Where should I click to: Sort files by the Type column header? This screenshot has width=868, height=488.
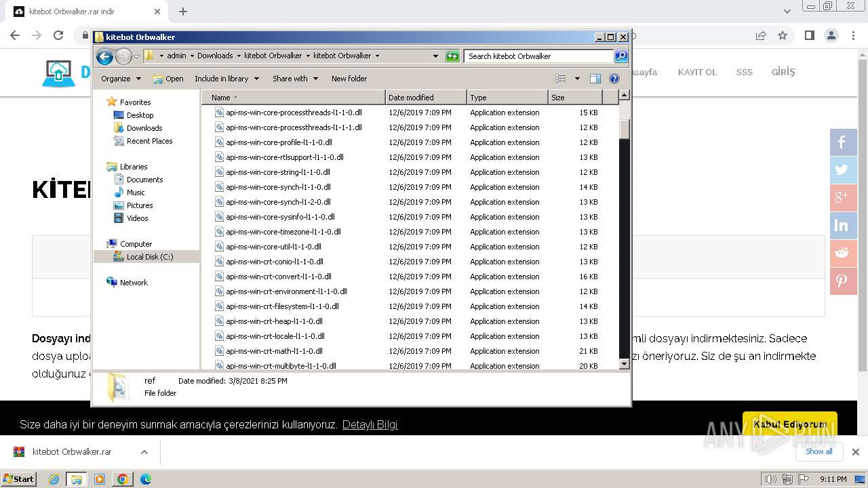[x=507, y=98]
